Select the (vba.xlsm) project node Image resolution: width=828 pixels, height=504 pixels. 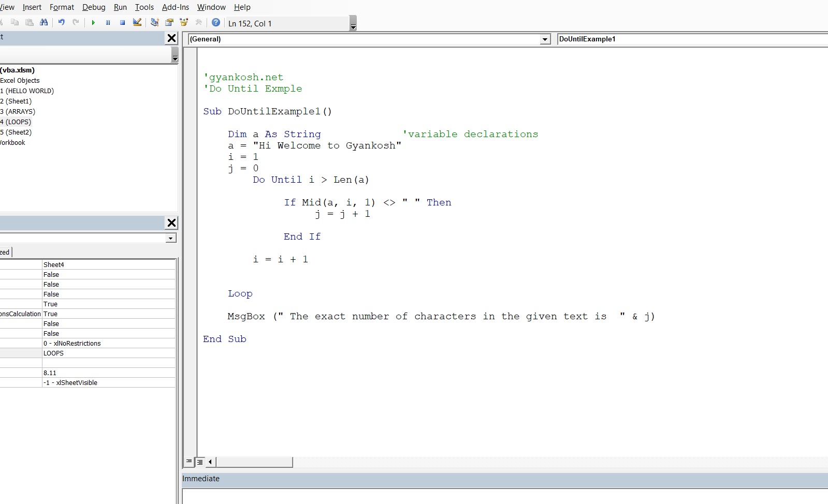[18, 70]
